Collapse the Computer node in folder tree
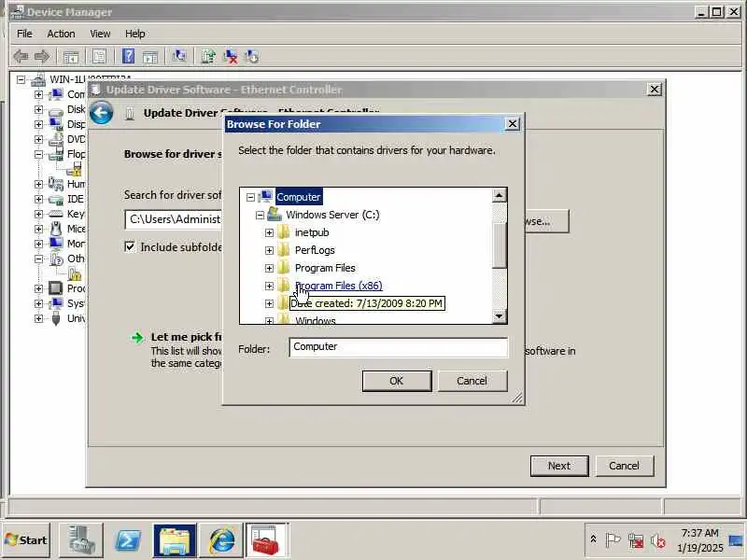This screenshot has height=560, width=747. coord(250,197)
